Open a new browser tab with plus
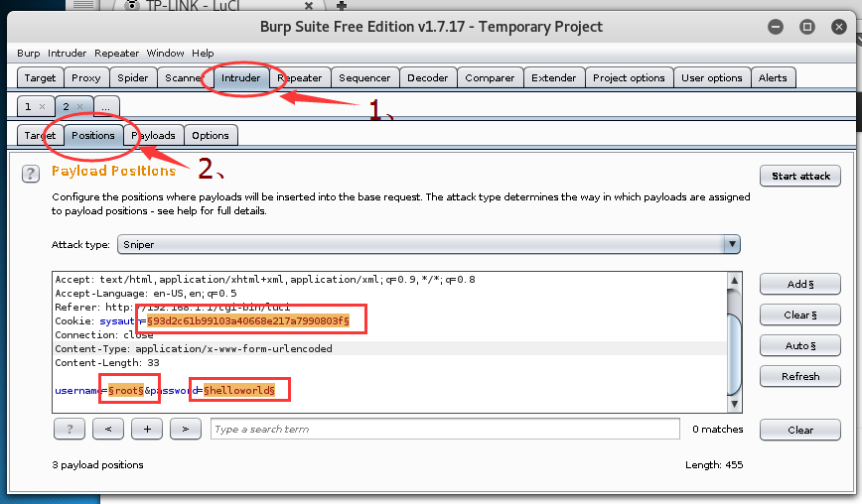 click(x=342, y=6)
